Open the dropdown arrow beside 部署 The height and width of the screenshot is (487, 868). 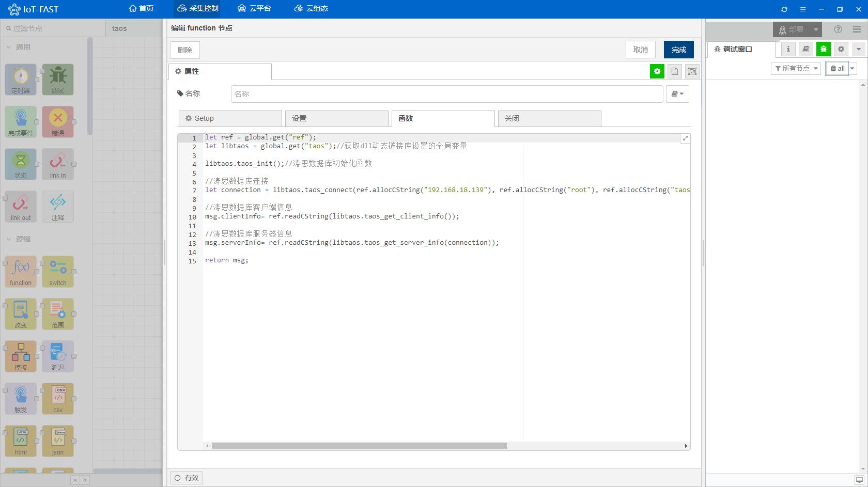pos(816,29)
